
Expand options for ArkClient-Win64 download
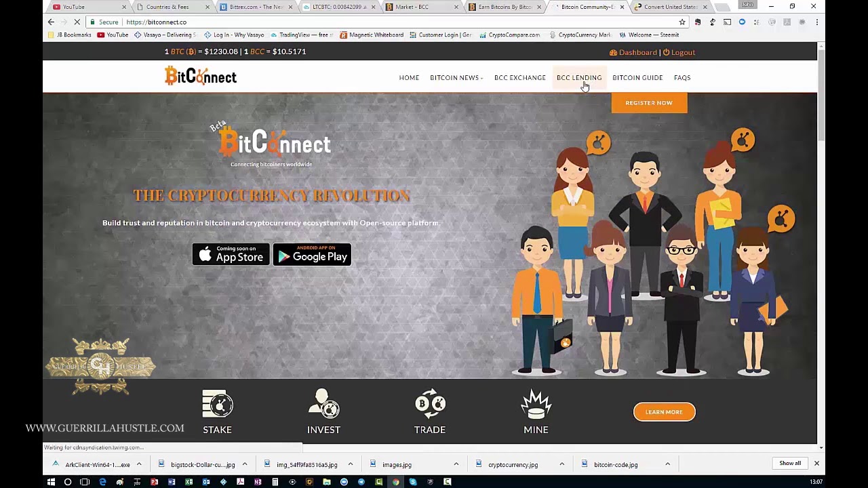click(x=139, y=464)
